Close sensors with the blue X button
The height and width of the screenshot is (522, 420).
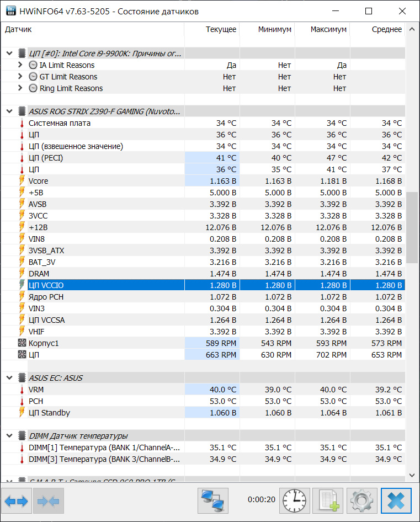(396, 500)
